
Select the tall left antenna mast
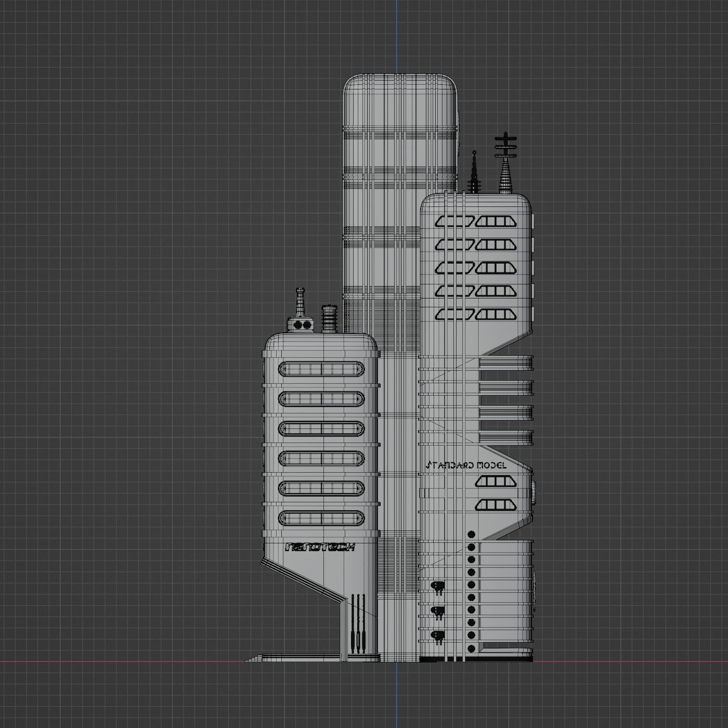299,302
